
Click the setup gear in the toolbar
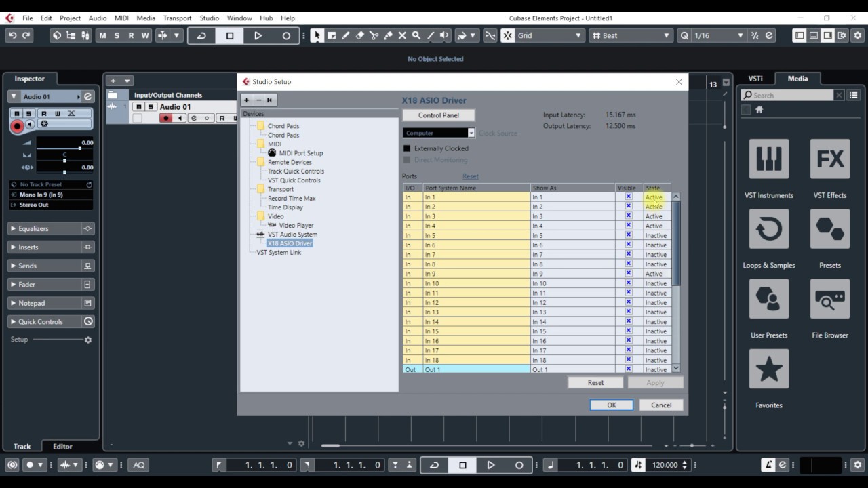(x=856, y=35)
